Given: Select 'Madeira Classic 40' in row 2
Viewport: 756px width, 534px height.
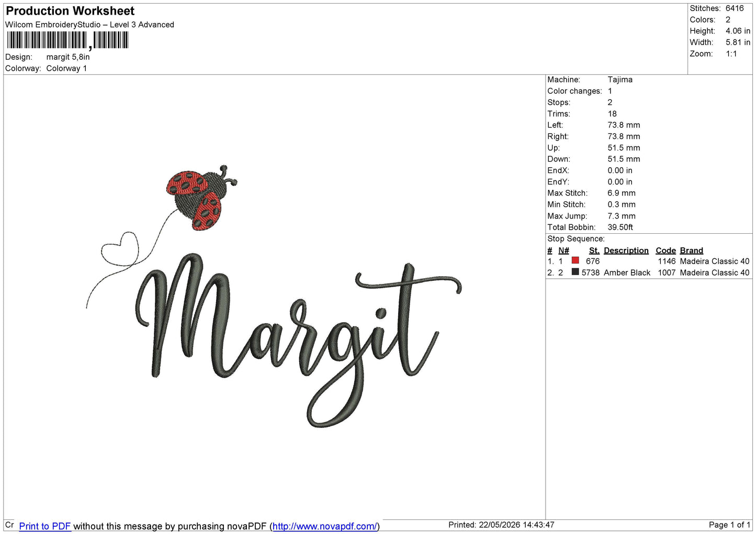Looking at the screenshot, I should point(715,273).
